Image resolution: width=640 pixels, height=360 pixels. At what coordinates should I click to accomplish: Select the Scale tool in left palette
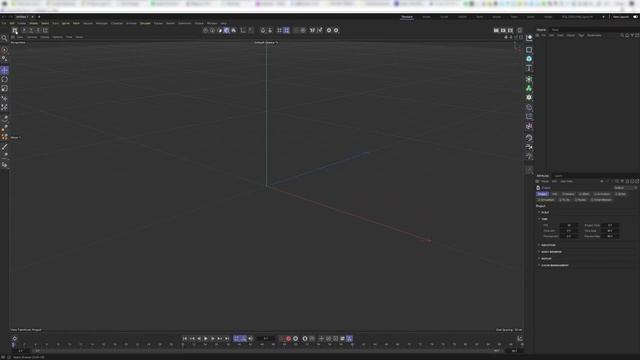click(4, 89)
